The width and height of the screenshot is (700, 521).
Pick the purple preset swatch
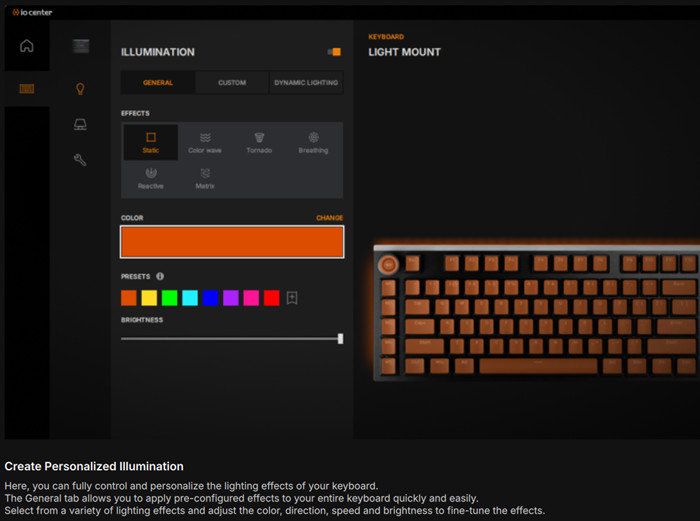[x=231, y=298]
